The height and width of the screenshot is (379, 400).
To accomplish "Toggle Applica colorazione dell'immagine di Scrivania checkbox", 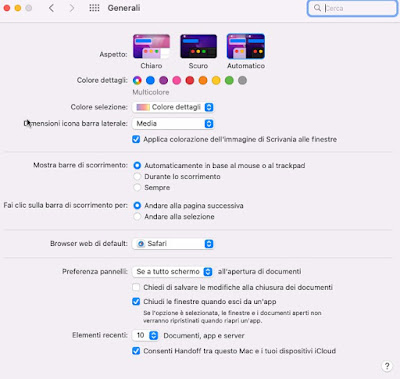I will click(x=136, y=139).
